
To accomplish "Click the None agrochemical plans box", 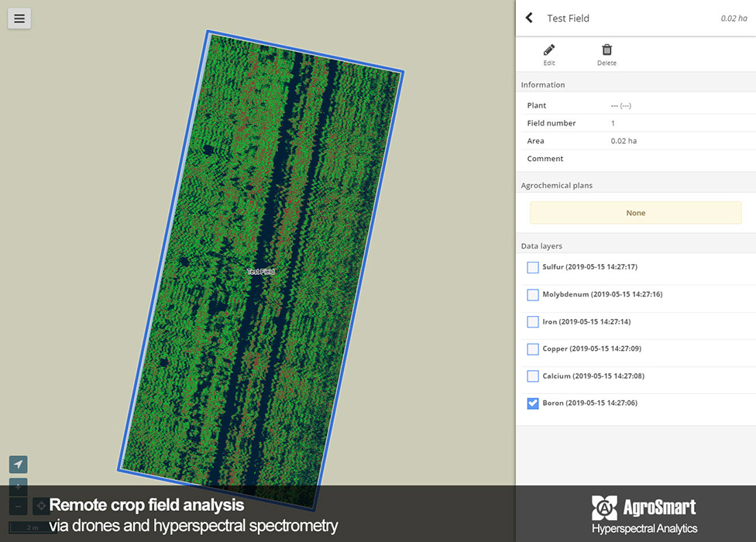I will [635, 213].
